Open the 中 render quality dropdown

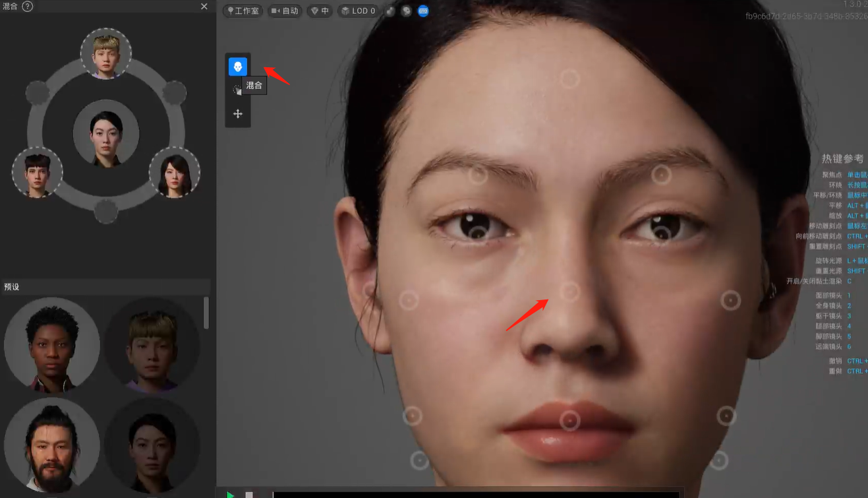(320, 11)
